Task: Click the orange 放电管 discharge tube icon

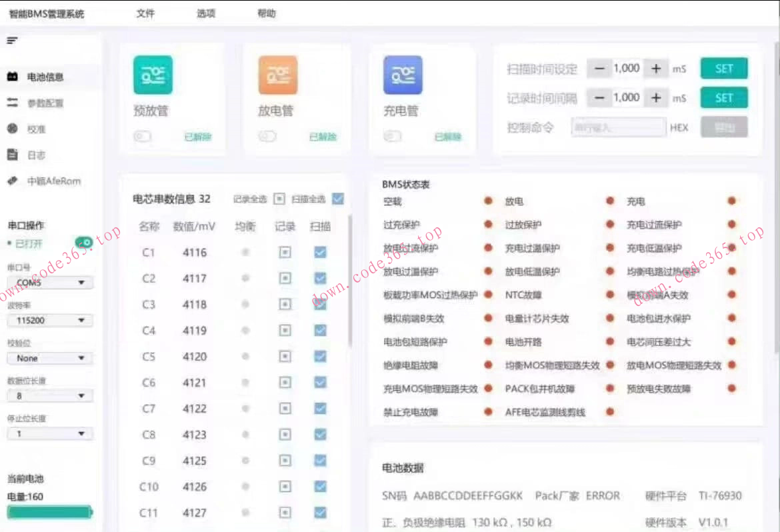Action: pos(278,75)
